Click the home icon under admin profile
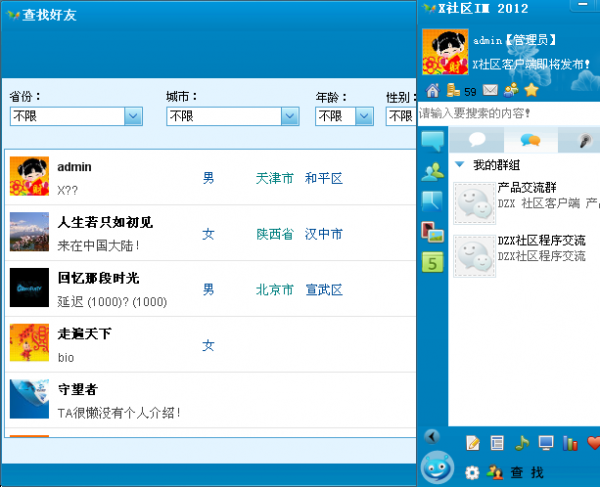This screenshot has width=600, height=487. point(432,91)
